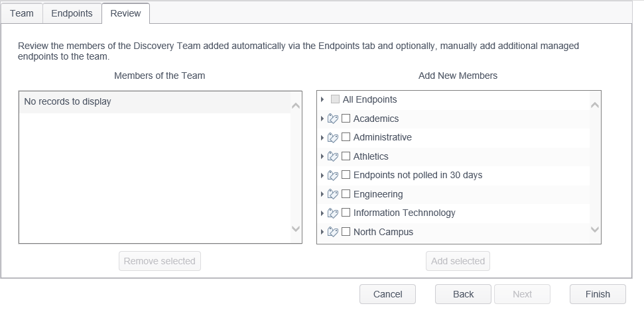Cancel the Discovery Team wizard
644x312 pixels.
(x=387, y=294)
